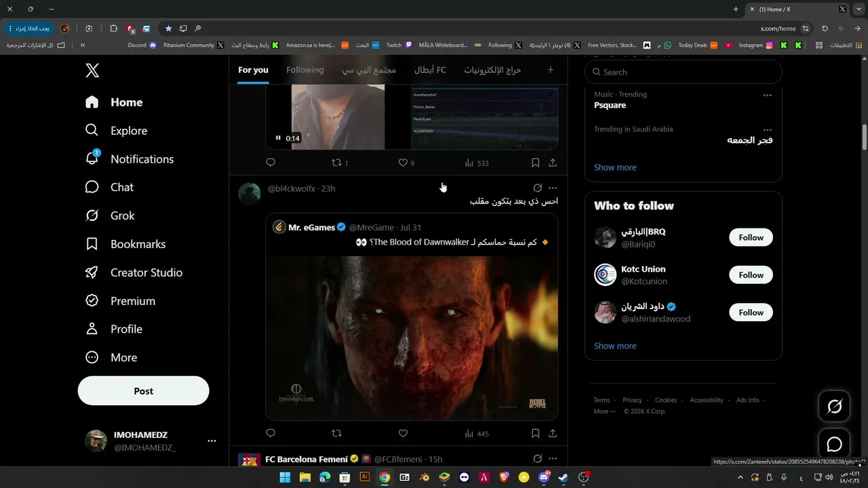
Task: Like the @bl4ckwolfx post
Action: click(x=403, y=434)
